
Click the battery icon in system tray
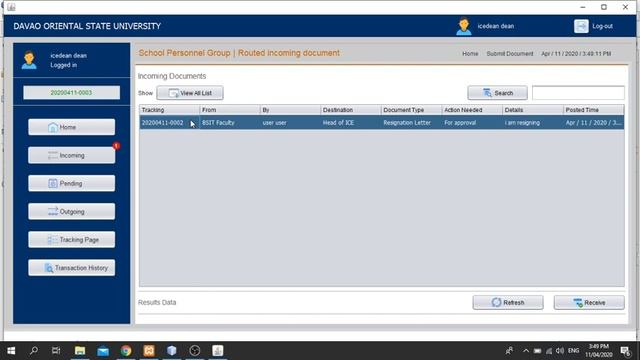[x=538, y=351]
